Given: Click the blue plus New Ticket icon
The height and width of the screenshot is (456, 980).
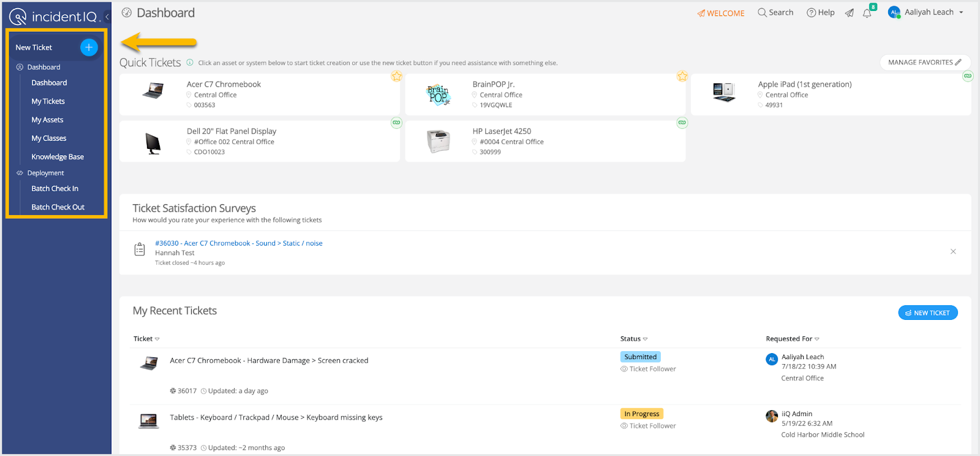Looking at the screenshot, I should (x=89, y=47).
